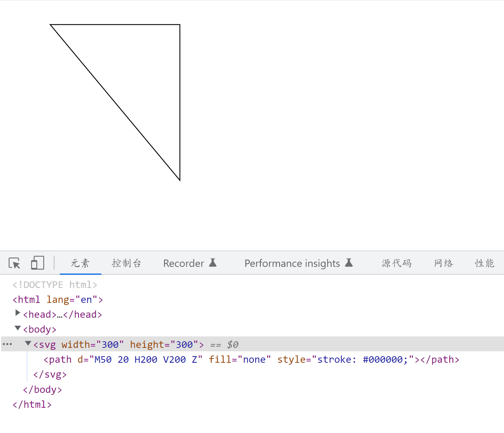Click the svg height="300" attribute
The height and width of the screenshot is (433, 504).
[164, 345]
